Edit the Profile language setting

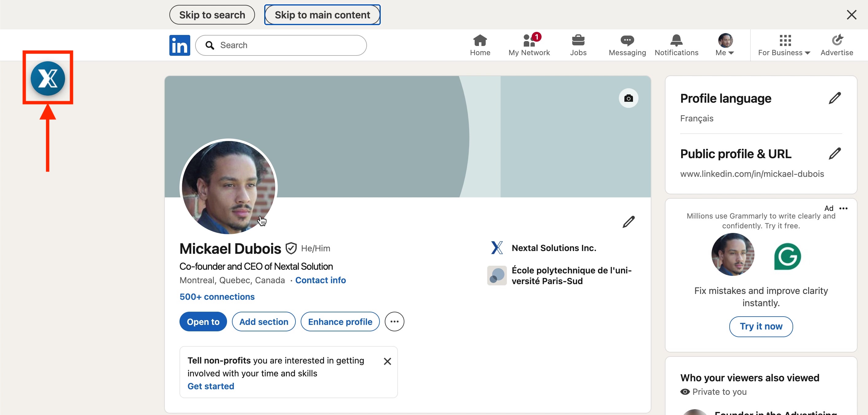coord(835,98)
